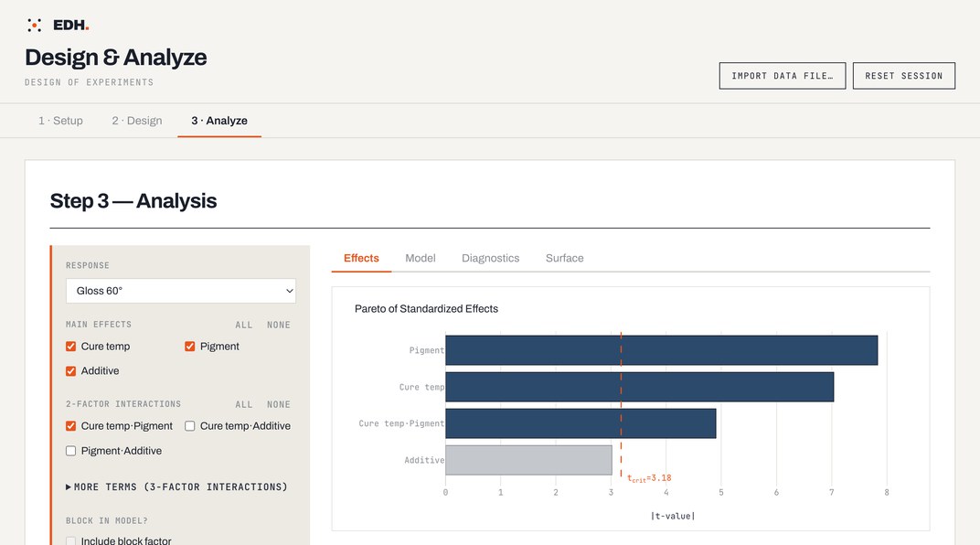Click the gray Additive bar in chart

528,460
